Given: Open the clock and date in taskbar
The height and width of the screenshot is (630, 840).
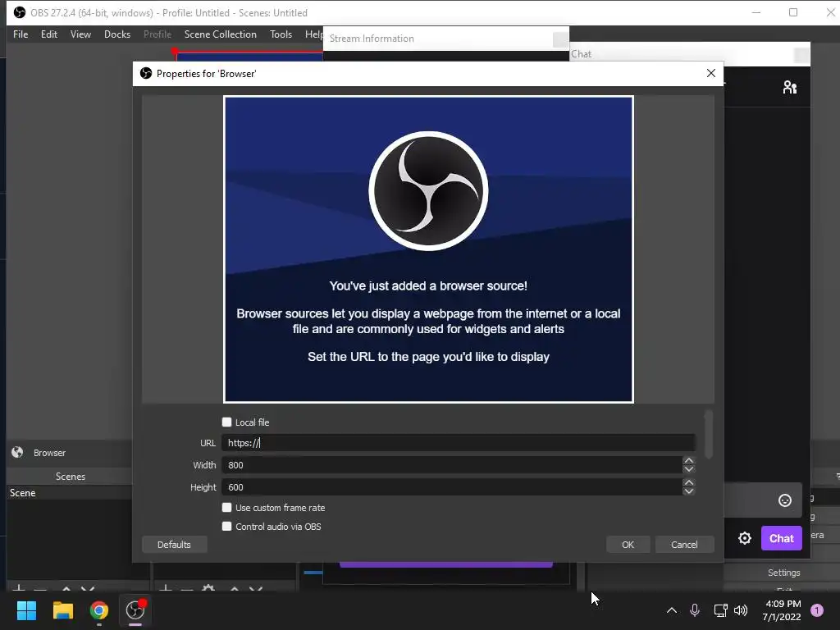Looking at the screenshot, I should pyautogui.click(x=781, y=610).
